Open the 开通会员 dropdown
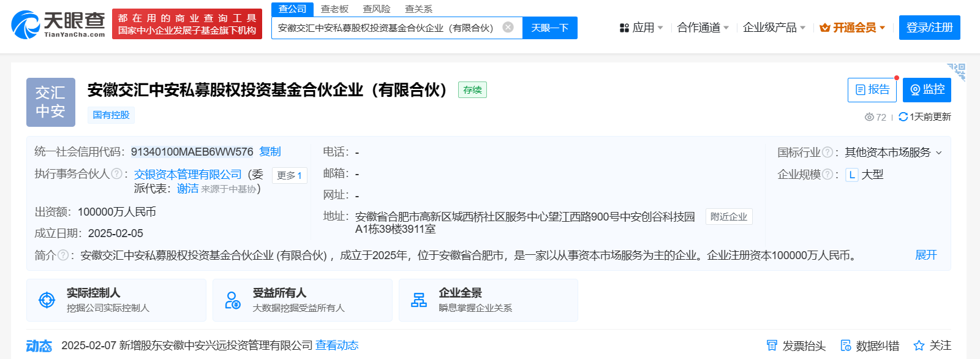This screenshot has width=980, height=359. coord(853,28)
